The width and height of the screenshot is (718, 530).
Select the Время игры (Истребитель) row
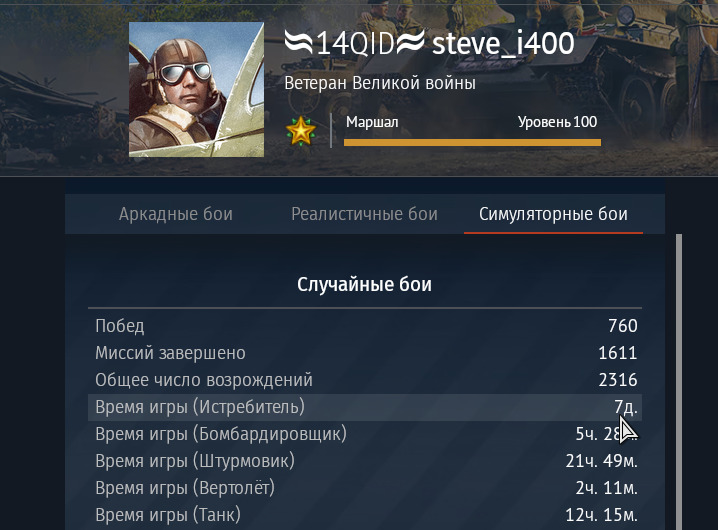click(x=365, y=407)
